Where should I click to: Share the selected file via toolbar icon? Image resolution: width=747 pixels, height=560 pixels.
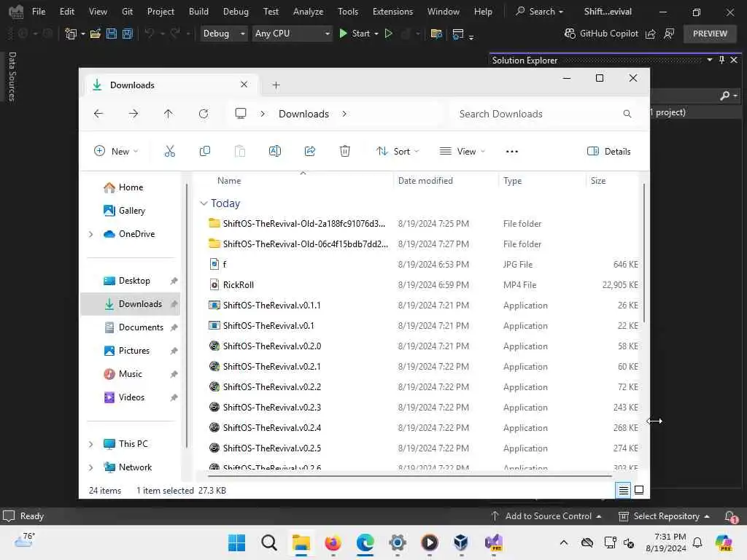pyautogui.click(x=309, y=152)
